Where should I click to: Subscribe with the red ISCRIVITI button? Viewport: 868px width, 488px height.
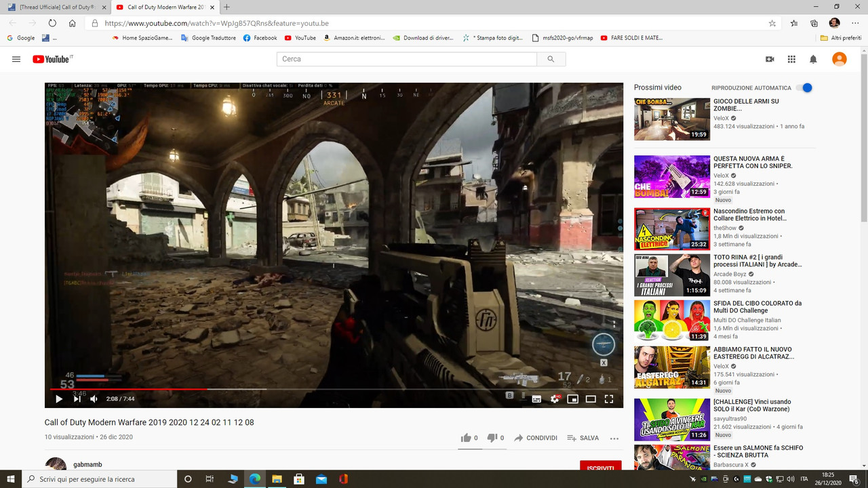click(x=601, y=466)
